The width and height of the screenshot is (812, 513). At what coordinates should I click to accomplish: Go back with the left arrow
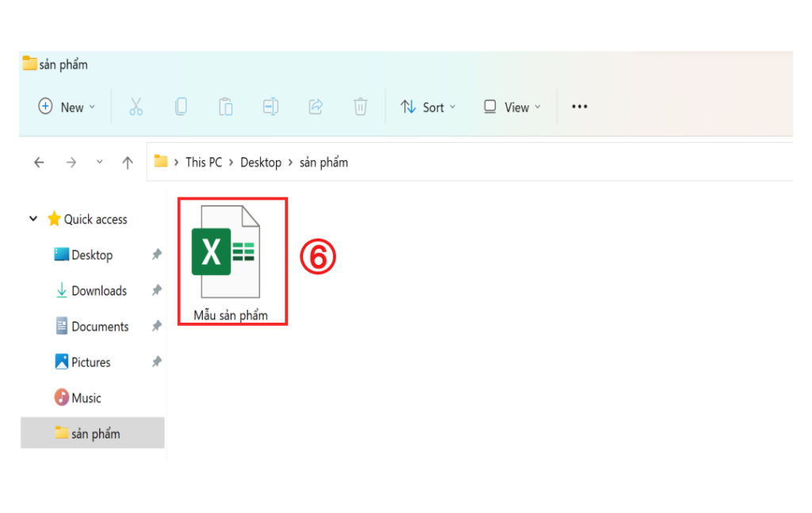39,163
